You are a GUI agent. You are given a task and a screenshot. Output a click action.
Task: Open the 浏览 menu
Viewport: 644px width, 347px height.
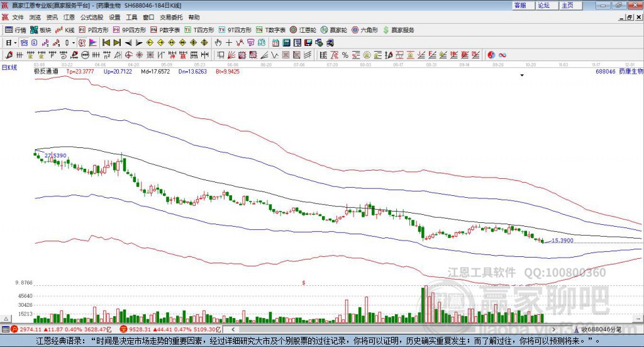(35, 17)
